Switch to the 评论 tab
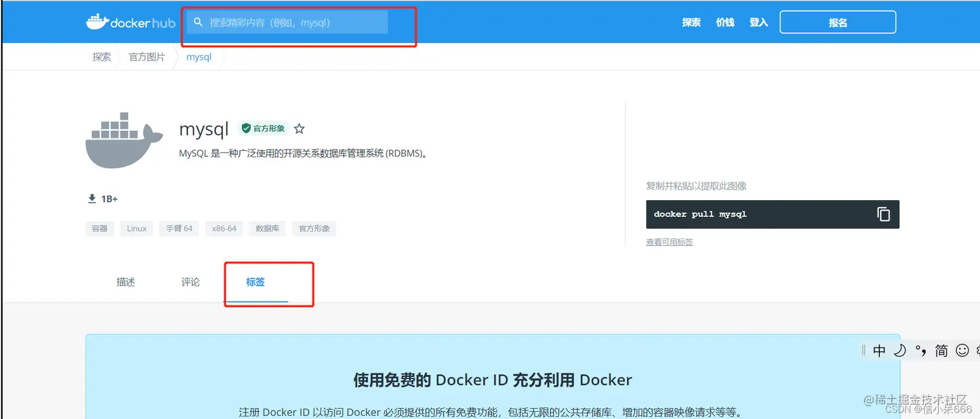This screenshot has width=980, height=419. pos(191,282)
